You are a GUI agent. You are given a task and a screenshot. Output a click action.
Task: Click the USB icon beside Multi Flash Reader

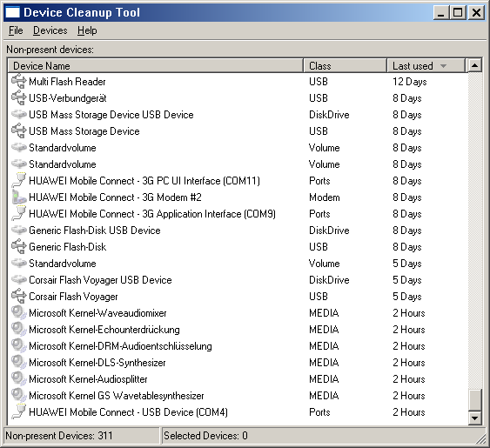tap(19, 81)
